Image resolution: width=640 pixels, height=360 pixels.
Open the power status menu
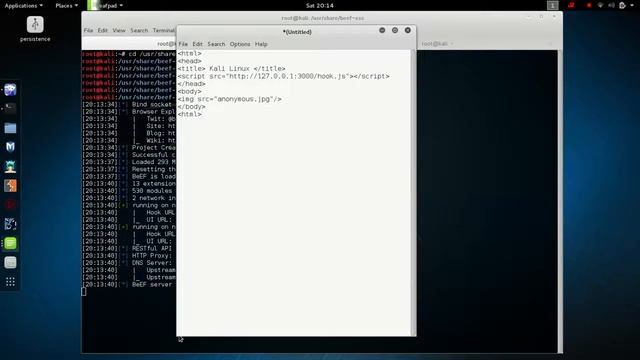(x=622, y=5)
